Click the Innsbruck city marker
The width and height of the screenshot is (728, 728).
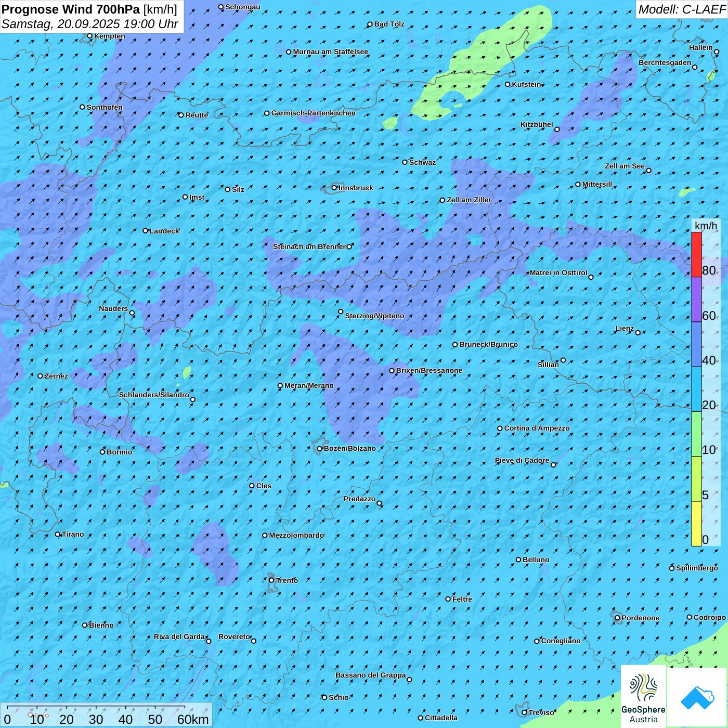(x=334, y=188)
